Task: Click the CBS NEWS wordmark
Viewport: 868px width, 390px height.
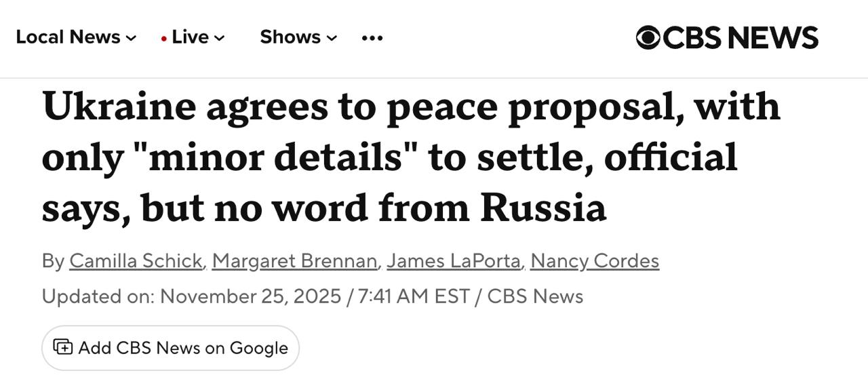Action: [741, 37]
